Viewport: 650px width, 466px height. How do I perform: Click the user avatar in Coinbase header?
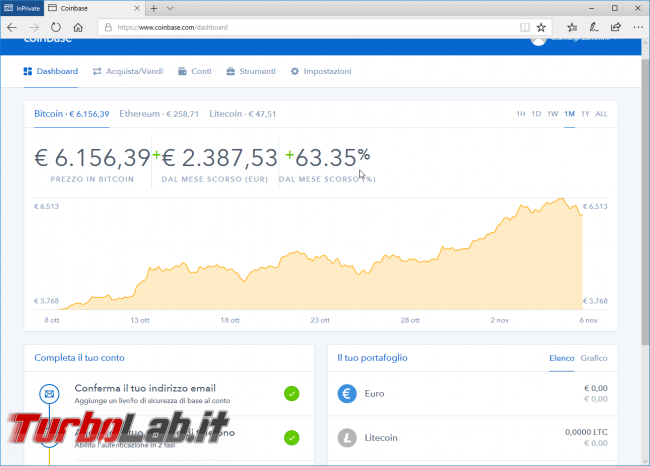(x=538, y=39)
